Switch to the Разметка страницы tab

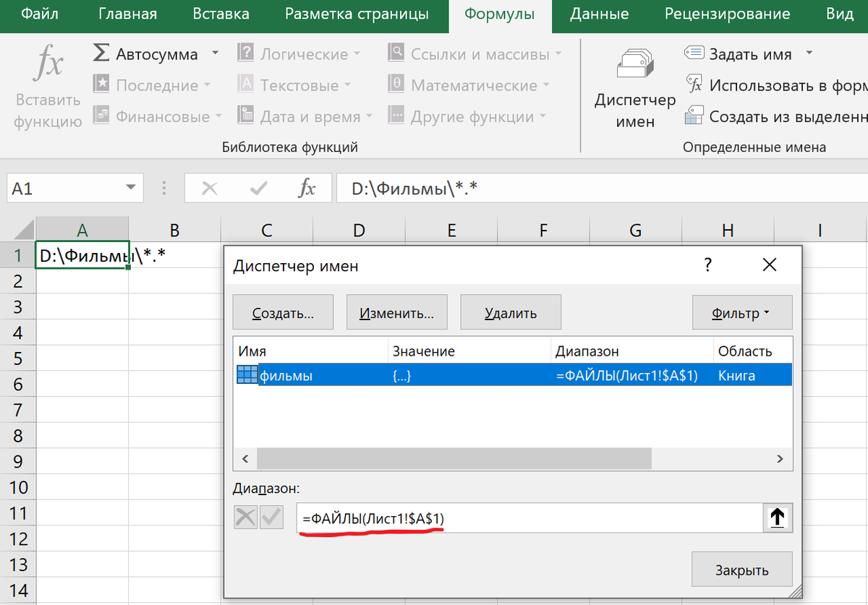[x=357, y=14]
